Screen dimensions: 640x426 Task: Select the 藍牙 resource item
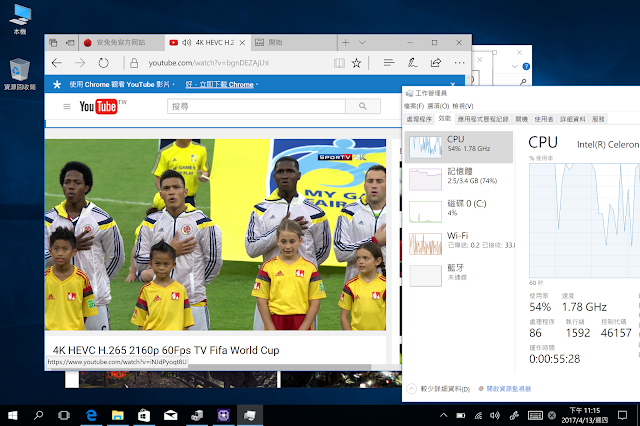(x=459, y=276)
